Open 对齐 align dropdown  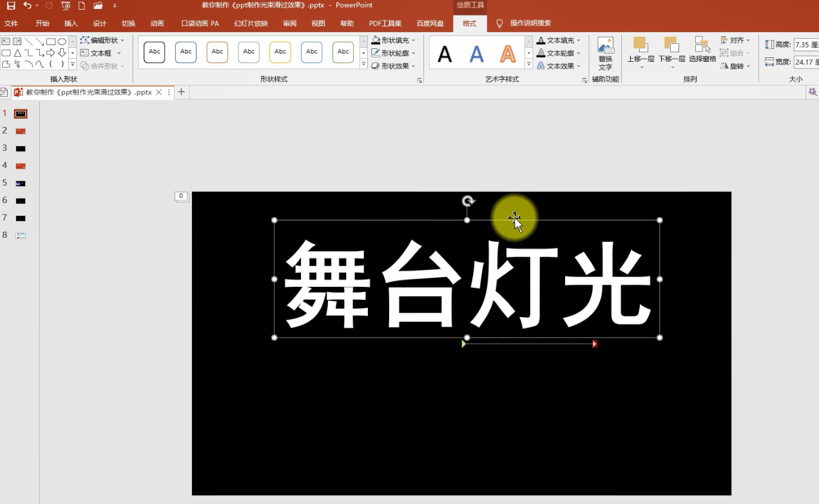[735, 40]
